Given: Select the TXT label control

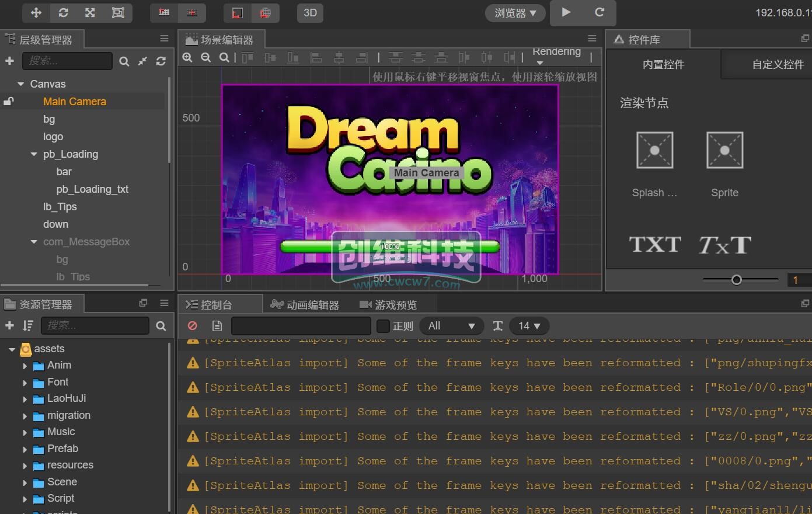Looking at the screenshot, I should pos(655,244).
